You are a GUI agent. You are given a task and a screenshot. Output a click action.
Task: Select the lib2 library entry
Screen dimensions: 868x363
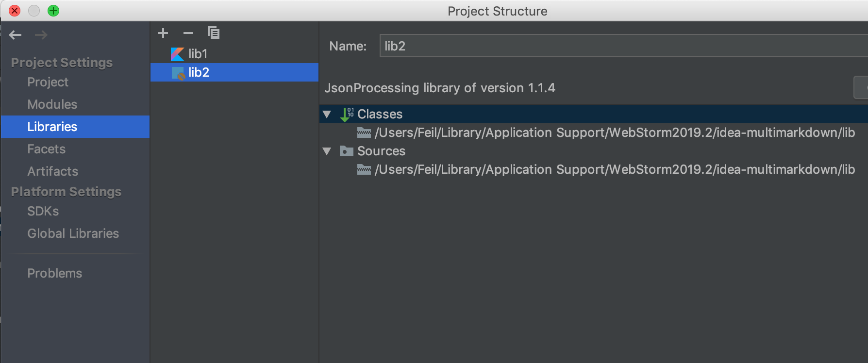click(x=199, y=72)
